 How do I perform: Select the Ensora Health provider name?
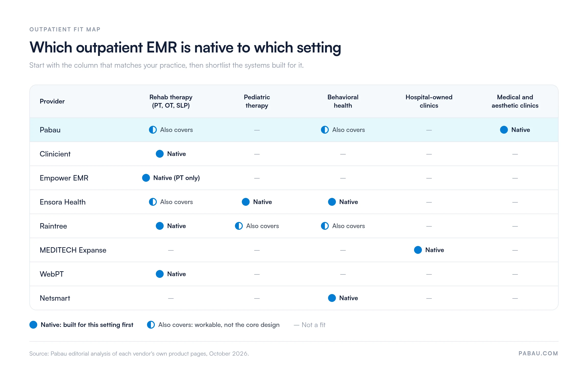[x=63, y=202]
